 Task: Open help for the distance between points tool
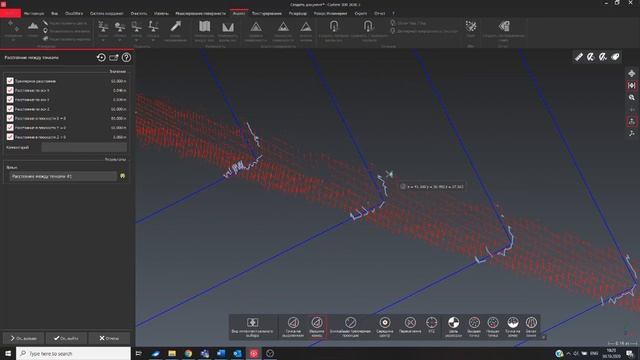coord(127,58)
